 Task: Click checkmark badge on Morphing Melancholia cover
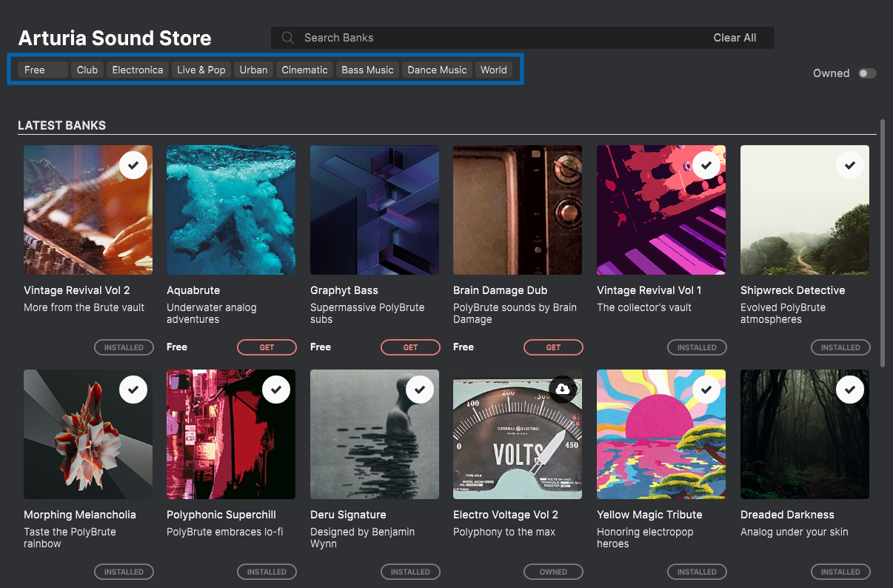click(133, 390)
